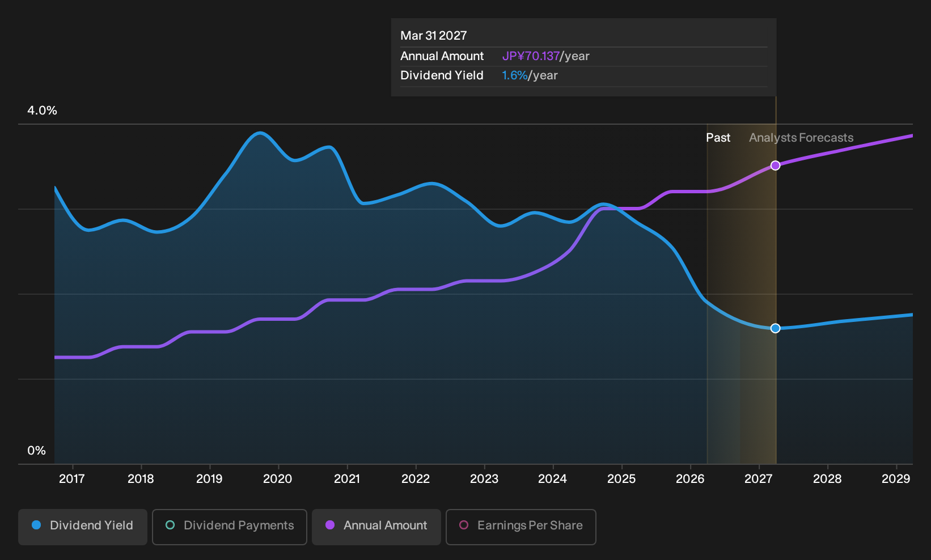Click the purple Annual Amount legend dot
Viewport: 931px width, 560px height.
coord(330,525)
